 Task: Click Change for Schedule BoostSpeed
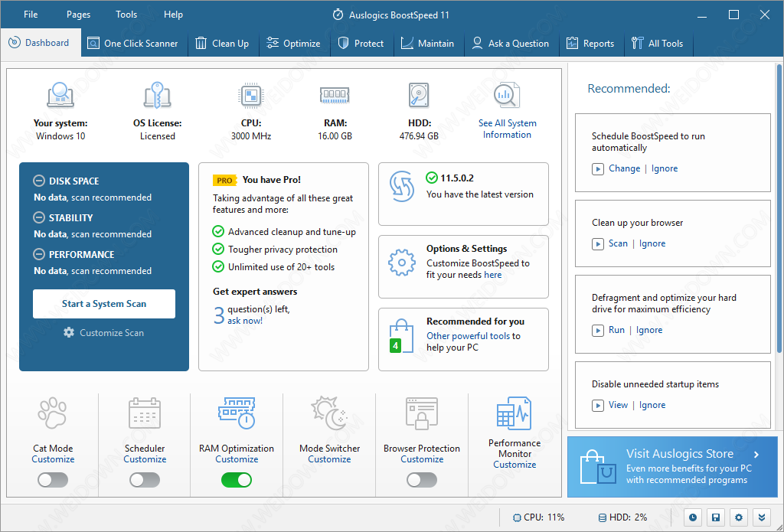pos(624,168)
